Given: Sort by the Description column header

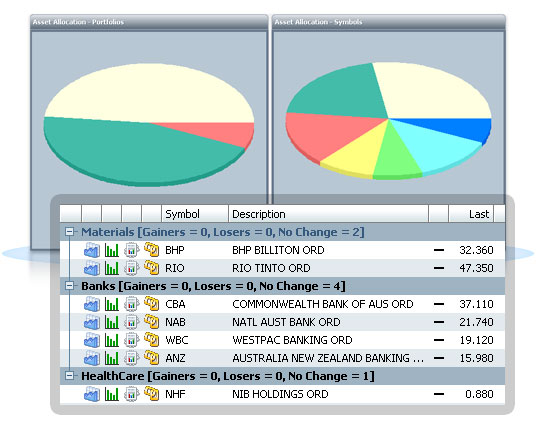Looking at the screenshot, I should point(328,214).
